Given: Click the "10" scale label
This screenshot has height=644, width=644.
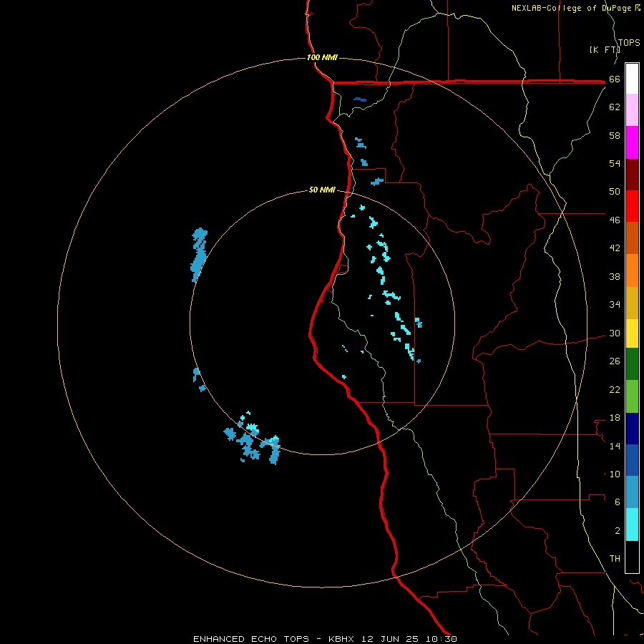Looking at the screenshot, I should click(x=615, y=474).
